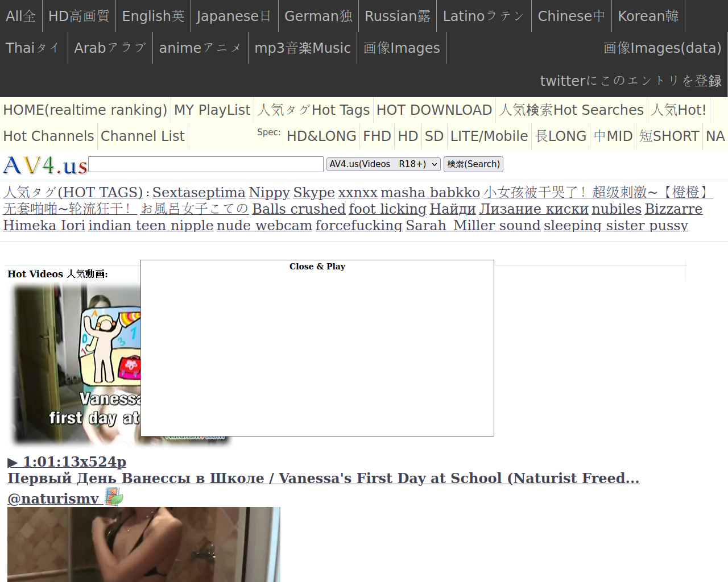Open the 人気Hot! menu item
The image size is (728, 582).
tap(679, 110)
